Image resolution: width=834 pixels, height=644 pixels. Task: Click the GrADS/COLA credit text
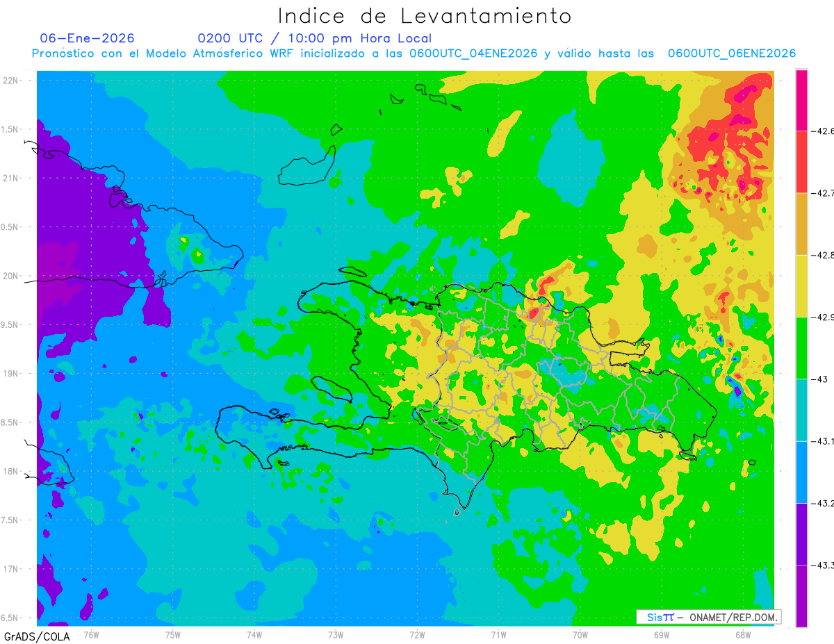(x=37, y=636)
